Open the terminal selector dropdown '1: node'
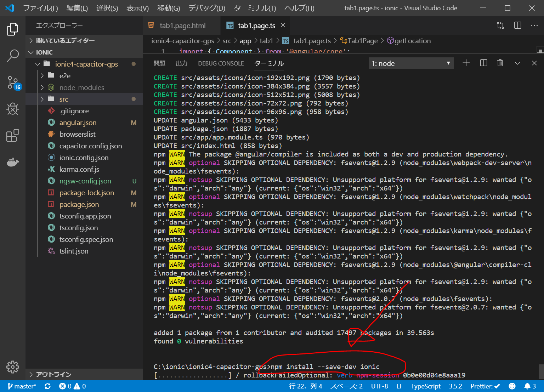The image size is (544, 392). [x=411, y=63]
